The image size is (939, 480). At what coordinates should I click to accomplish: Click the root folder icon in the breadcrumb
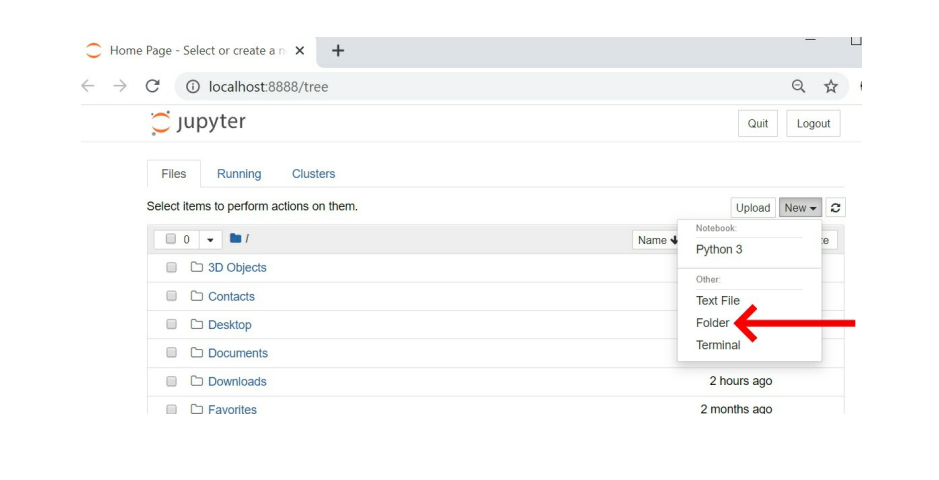coord(235,238)
